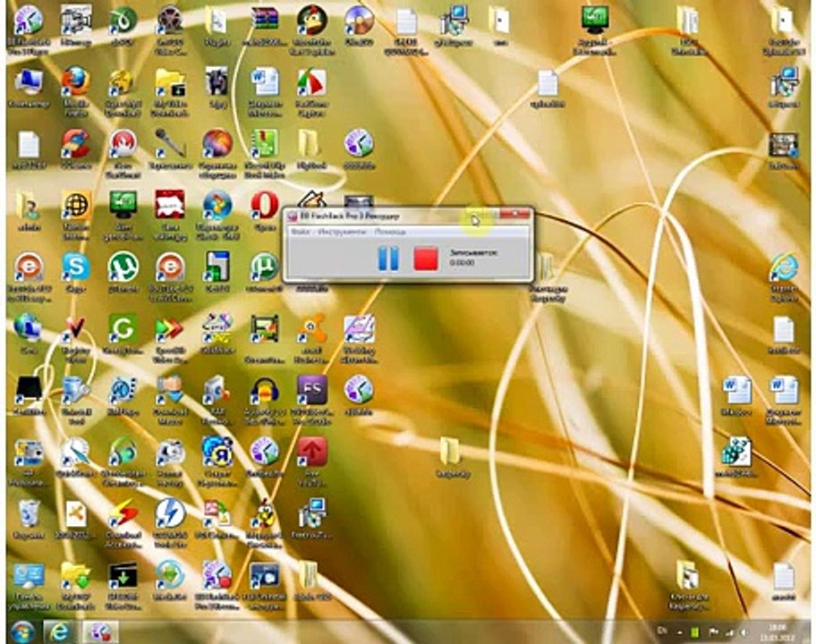Screen dimensions: 816x644
Task: Select the WinRAR archive on the desktop
Action: click(264, 25)
